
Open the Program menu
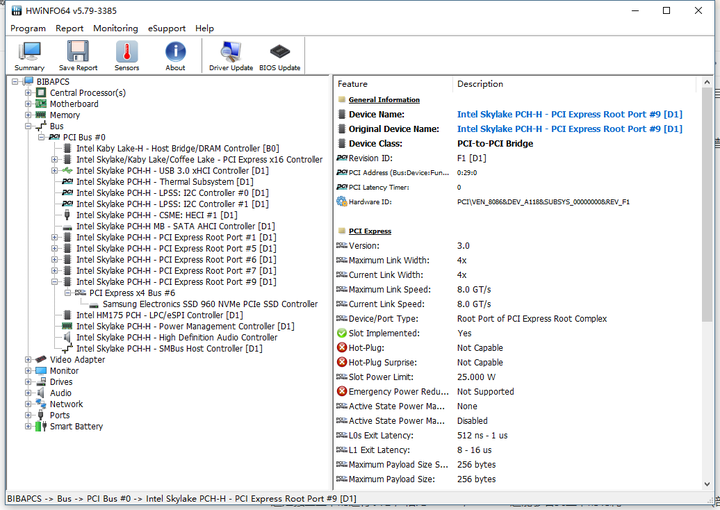pyautogui.click(x=28, y=28)
